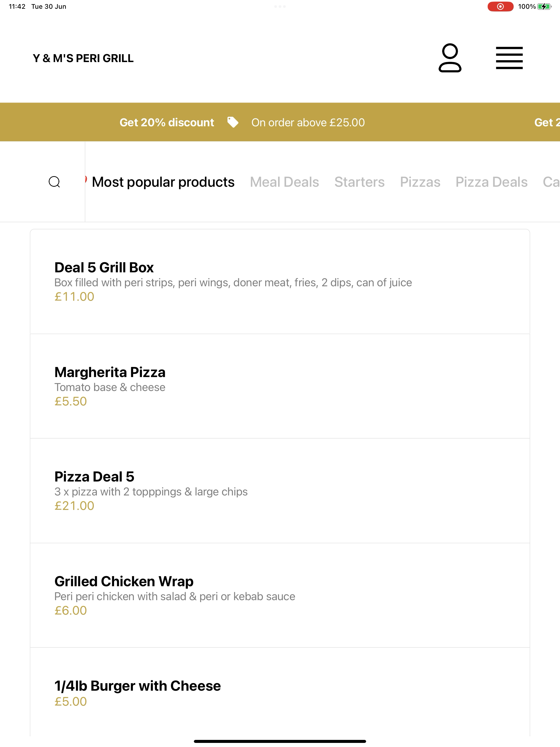
Task: Switch to the Pizzas tab
Action: [x=420, y=182]
